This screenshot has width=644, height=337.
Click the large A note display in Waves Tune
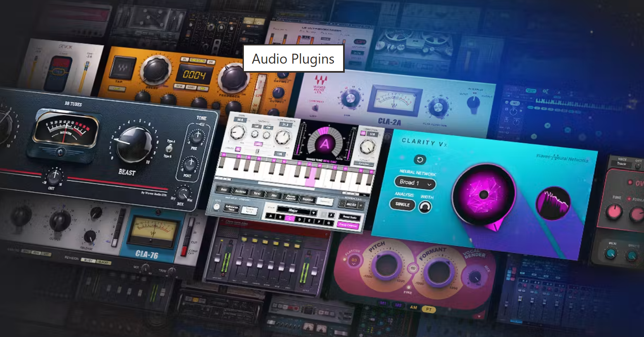[x=325, y=143]
